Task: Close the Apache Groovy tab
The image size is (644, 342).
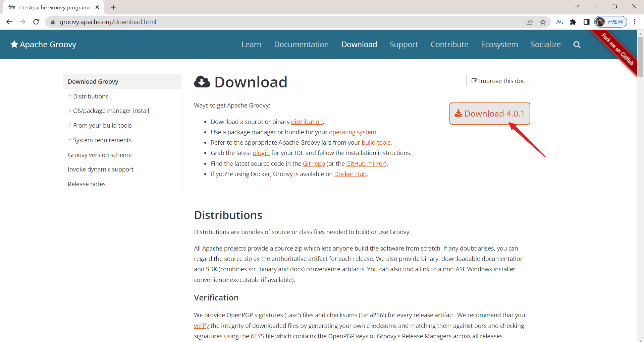Action: pos(97,7)
